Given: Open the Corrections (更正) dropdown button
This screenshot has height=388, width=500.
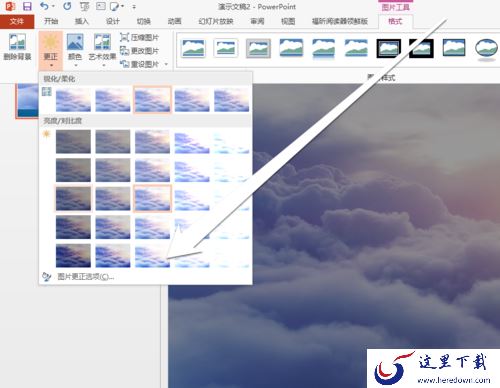Looking at the screenshot, I should tap(51, 49).
